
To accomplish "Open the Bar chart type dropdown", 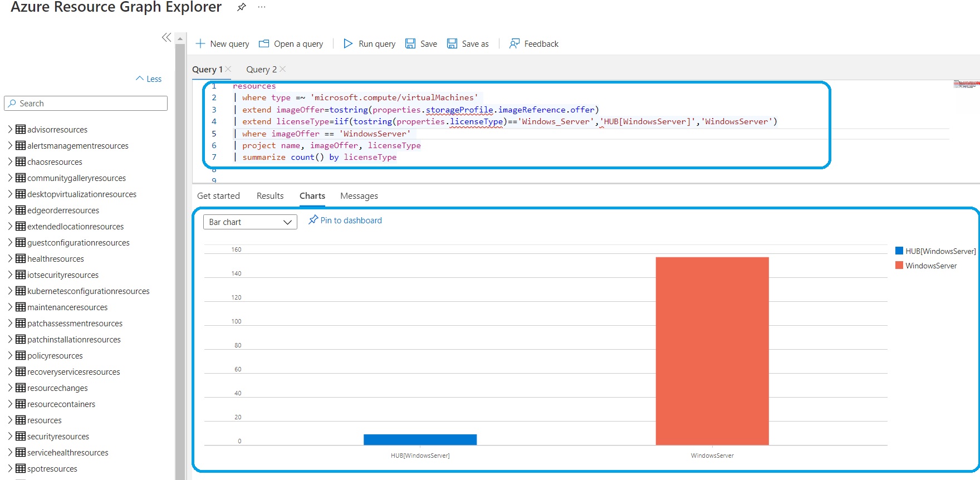I will (250, 222).
